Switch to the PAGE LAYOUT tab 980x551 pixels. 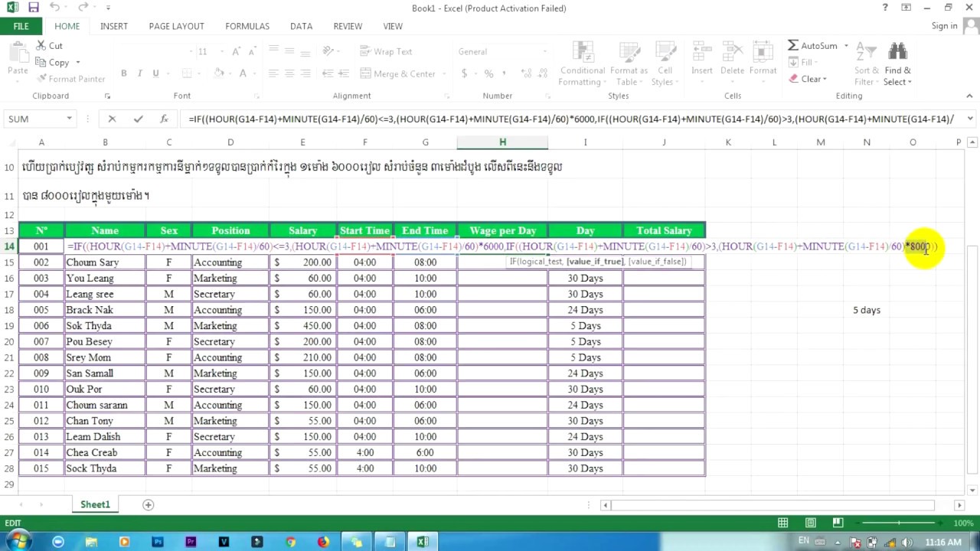tap(176, 26)
